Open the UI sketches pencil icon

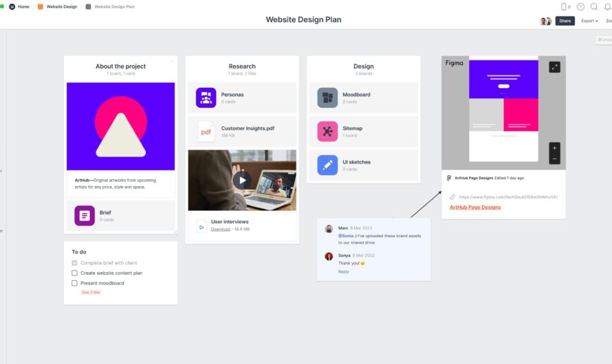327,166
